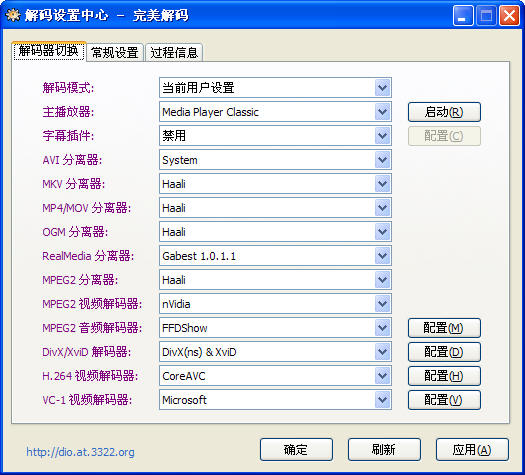This screenshot has height=475, width=525.
Task: Click the OGM 分离器: label
Action: click(x=75, y=232)
